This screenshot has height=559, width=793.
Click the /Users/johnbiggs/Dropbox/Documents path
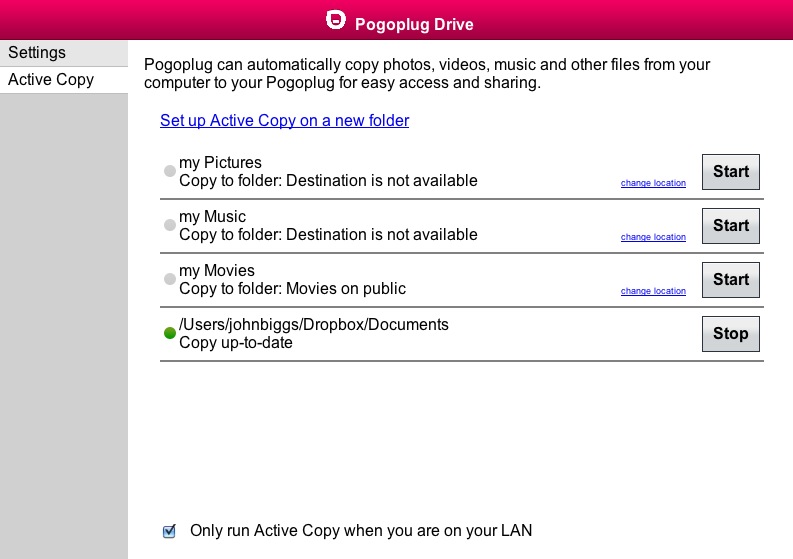coord(314,325)
